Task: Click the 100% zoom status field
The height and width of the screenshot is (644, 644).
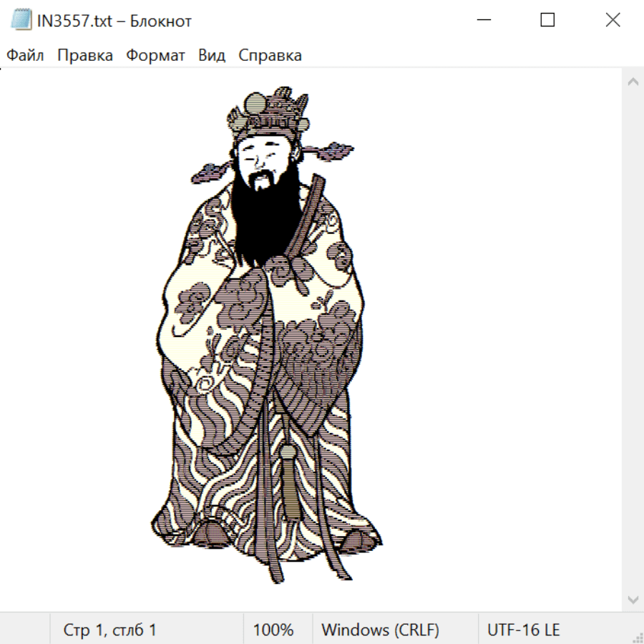Action: tap(273, 630)
